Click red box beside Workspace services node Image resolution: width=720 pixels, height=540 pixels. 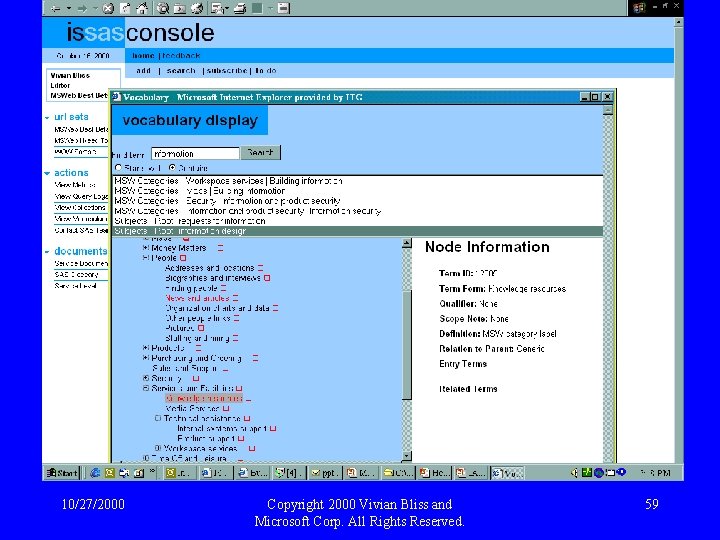pos(252,448)
